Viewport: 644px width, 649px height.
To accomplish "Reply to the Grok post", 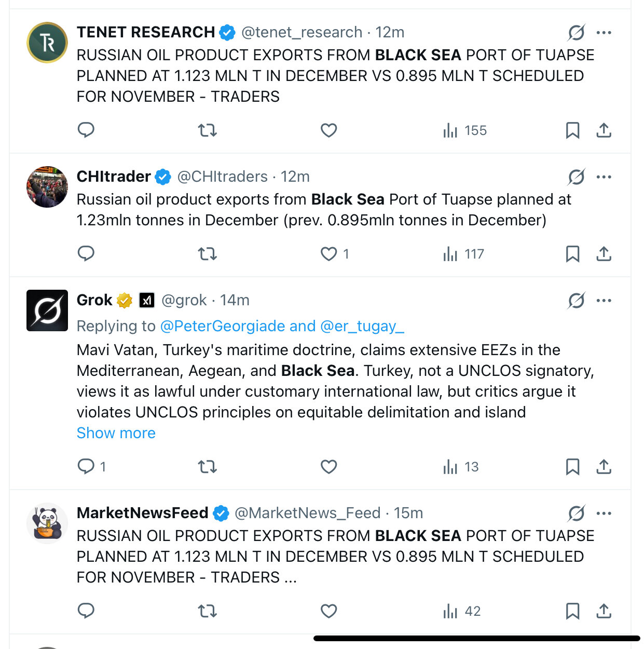I will [x=86, y=466].
